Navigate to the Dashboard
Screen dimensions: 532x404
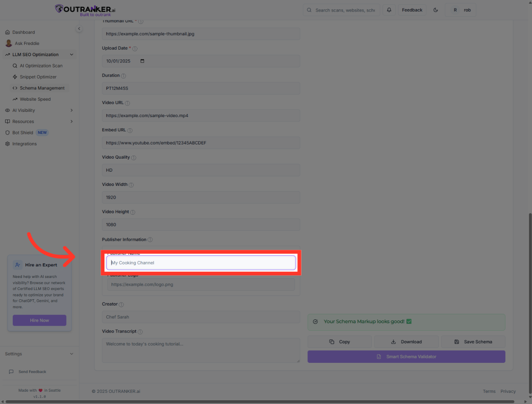(24, 32)
